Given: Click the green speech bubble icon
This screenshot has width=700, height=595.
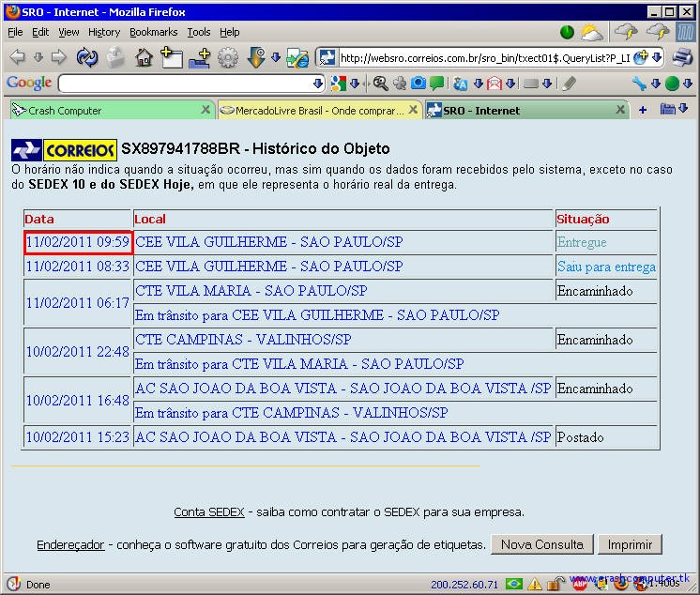Looking at the screenshot, I should pyautogui.click(x=436, y=83).
